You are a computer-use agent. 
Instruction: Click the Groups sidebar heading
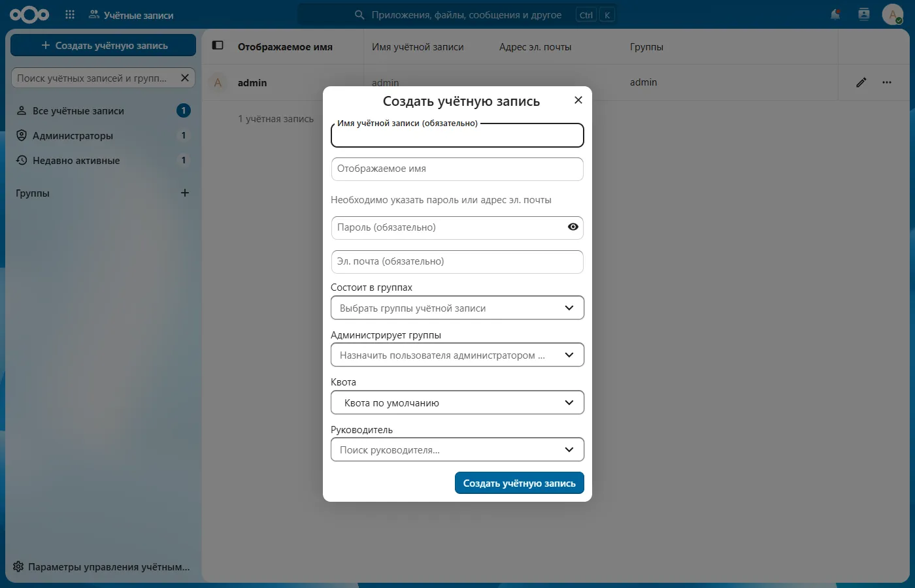(x=33, y=193)
